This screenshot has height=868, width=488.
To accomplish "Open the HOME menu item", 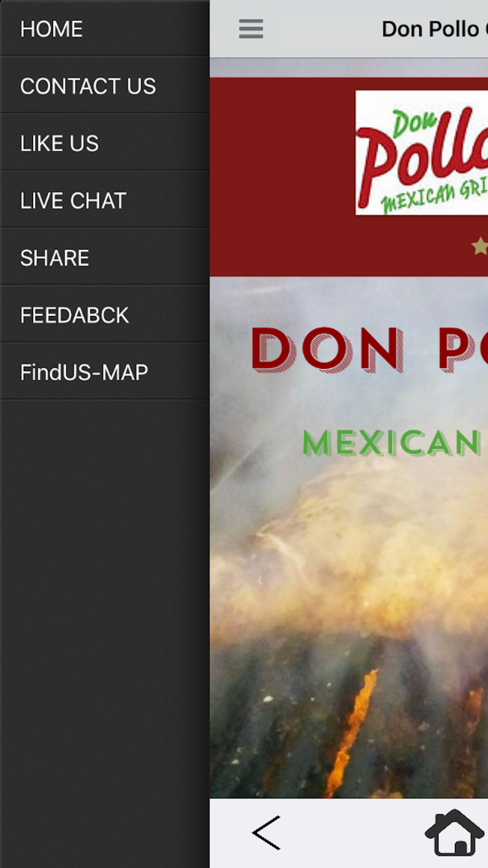I will [x=104, y=28].
